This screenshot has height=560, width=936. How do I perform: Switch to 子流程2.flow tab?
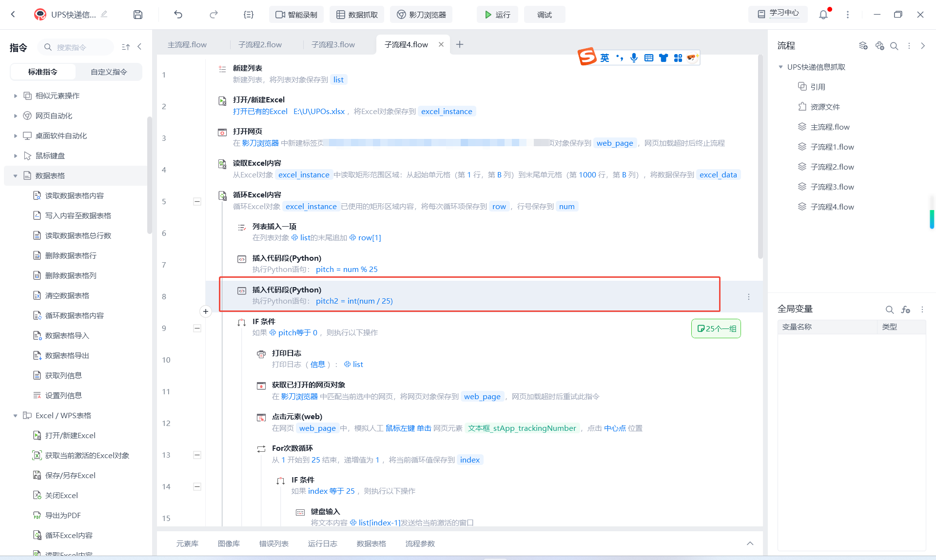260,45
